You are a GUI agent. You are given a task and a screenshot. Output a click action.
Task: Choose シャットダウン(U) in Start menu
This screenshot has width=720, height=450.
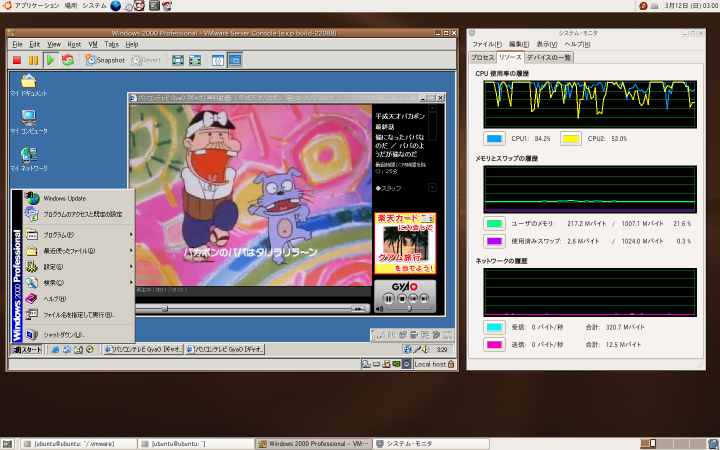click(x=79, y=335)
